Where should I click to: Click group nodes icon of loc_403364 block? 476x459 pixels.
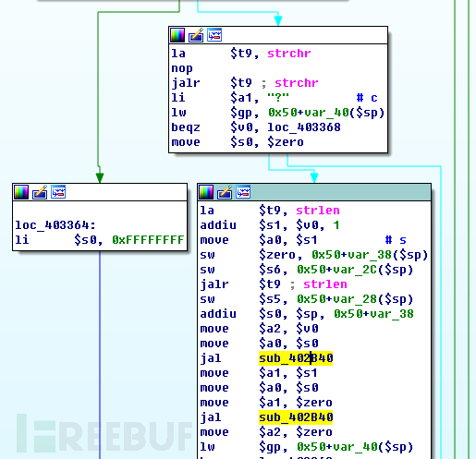(x=58, y=192)
